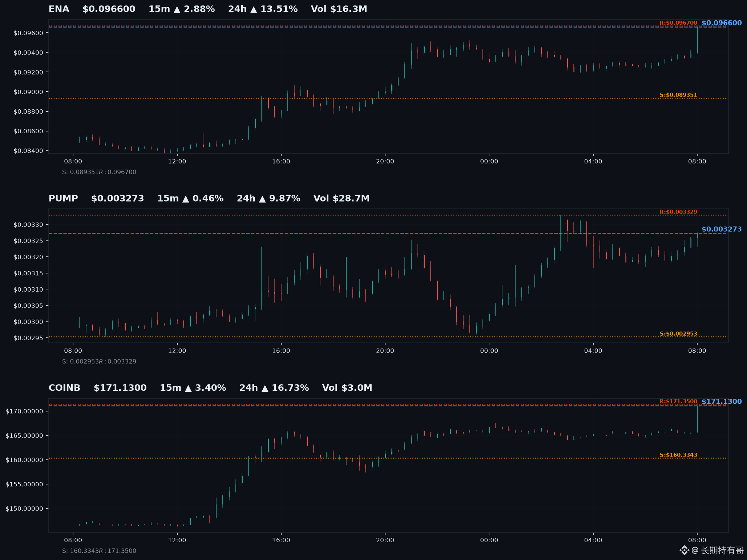Click the $0.00300 y-axis tick
Viewport: 747px width, 560px height.
click(x=28, y=322)
